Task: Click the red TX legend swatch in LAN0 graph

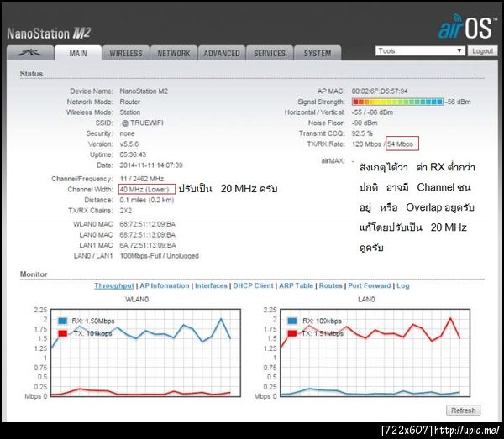Action: 291,333
